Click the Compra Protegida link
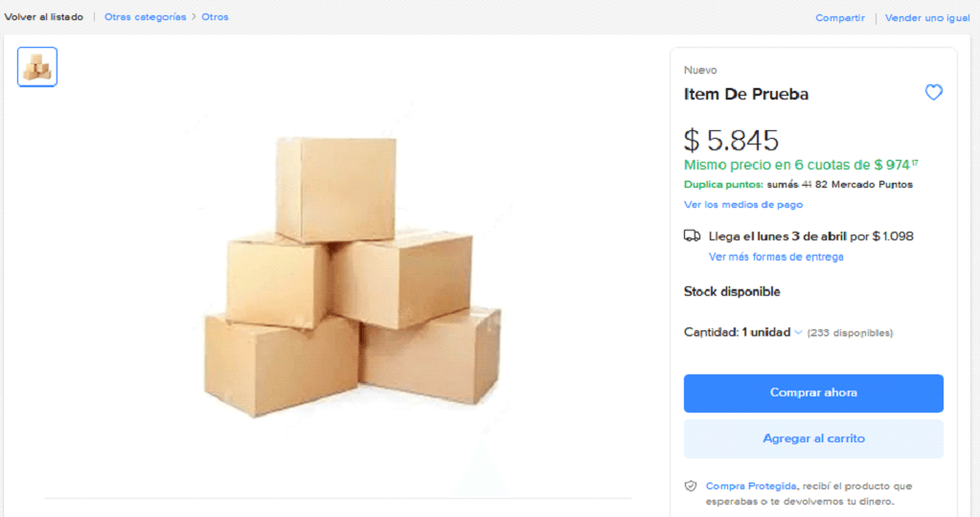The image size is (980, 517). [738, 486]
